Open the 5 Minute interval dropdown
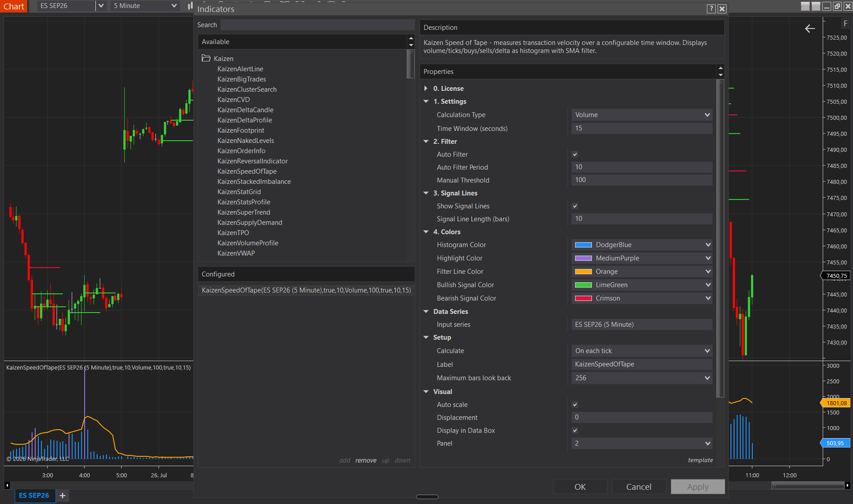 [x=145, y=6]
